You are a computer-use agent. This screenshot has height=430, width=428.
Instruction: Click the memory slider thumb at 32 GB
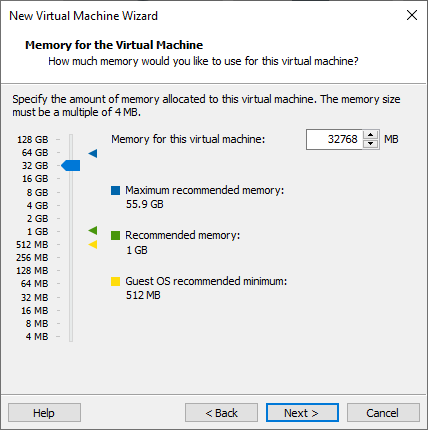point(71,165)
